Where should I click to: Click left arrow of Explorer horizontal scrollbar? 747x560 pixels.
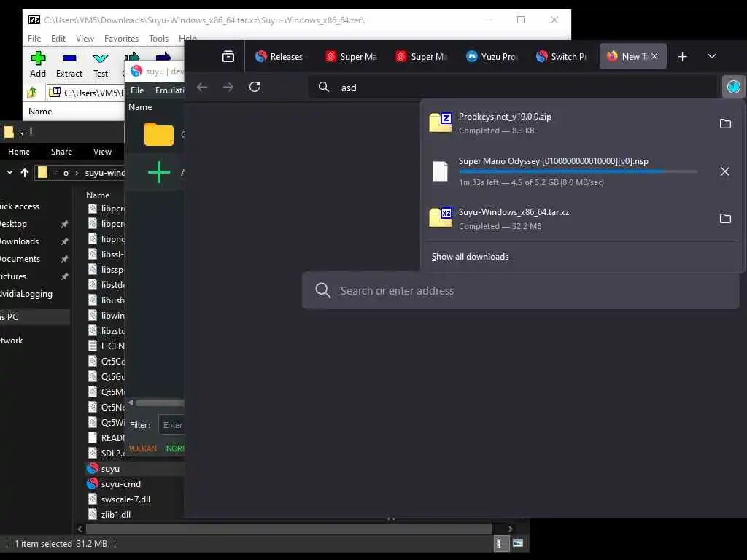[x=80, y=529]
